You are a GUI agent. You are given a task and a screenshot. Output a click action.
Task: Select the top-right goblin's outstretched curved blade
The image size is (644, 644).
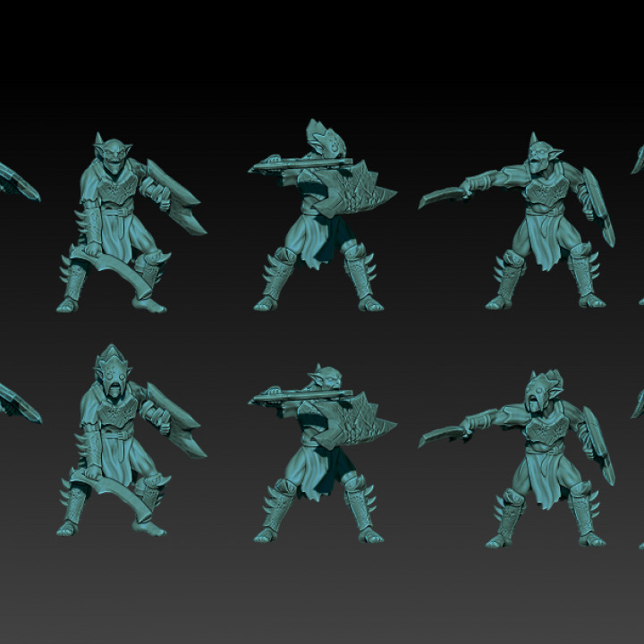click(x=440, y=193)
